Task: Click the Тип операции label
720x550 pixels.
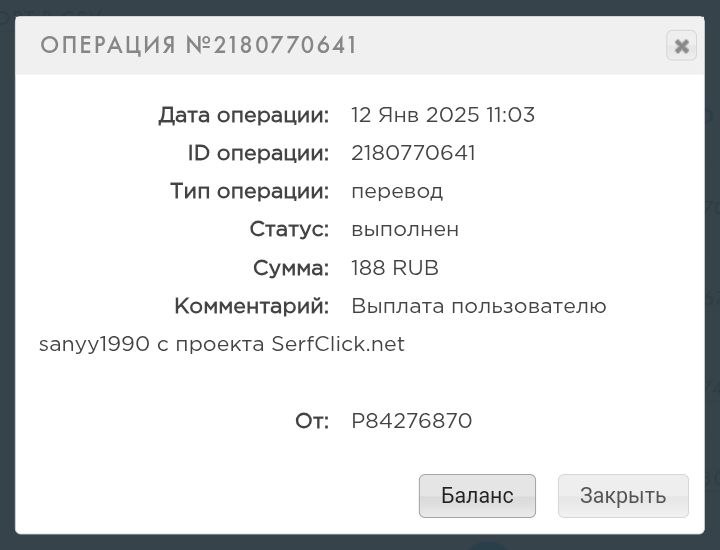Action: pos(250,192)
